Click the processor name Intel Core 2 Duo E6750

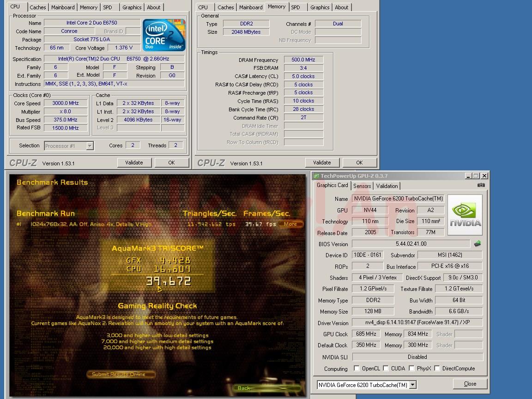91,23
